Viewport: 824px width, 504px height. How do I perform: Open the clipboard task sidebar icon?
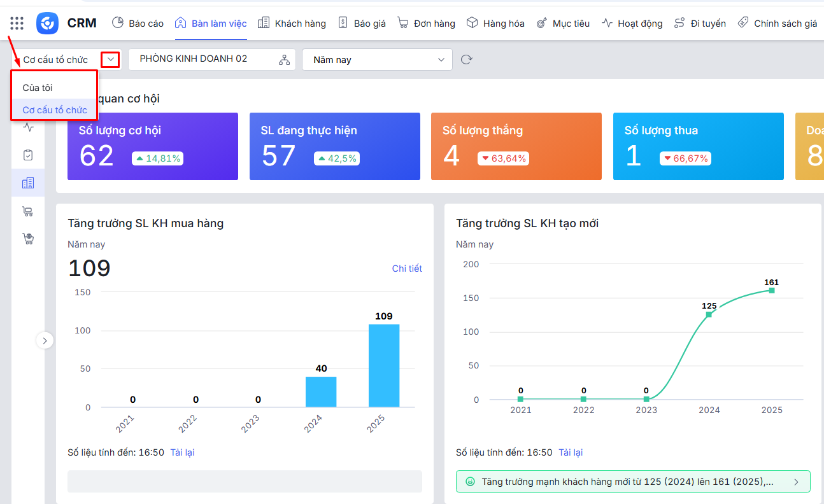(28, 155)
